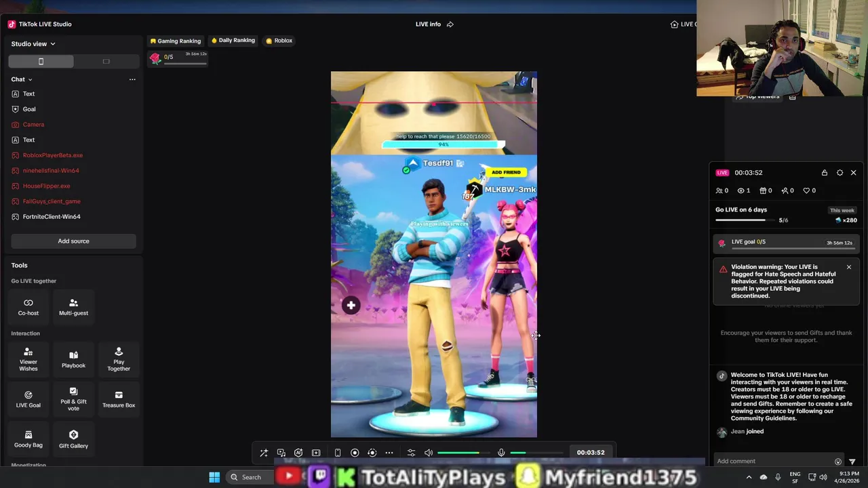Open the LIVE Goal tool
The width and height of the screenshot is (868, 488).
[x=28, y=399]
